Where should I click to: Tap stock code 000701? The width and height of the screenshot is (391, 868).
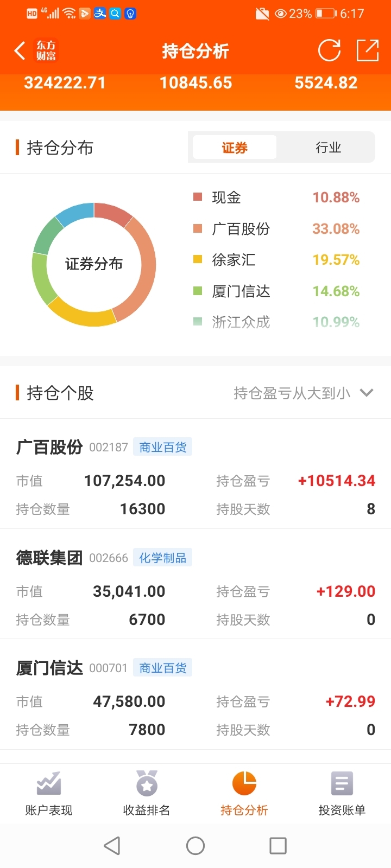coord(108,668)
